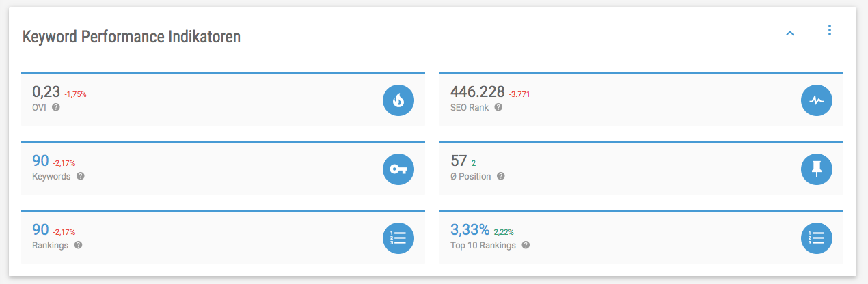
Task: Click list icon on Top 10 Rankings card
Action: (x=817, y=238)
